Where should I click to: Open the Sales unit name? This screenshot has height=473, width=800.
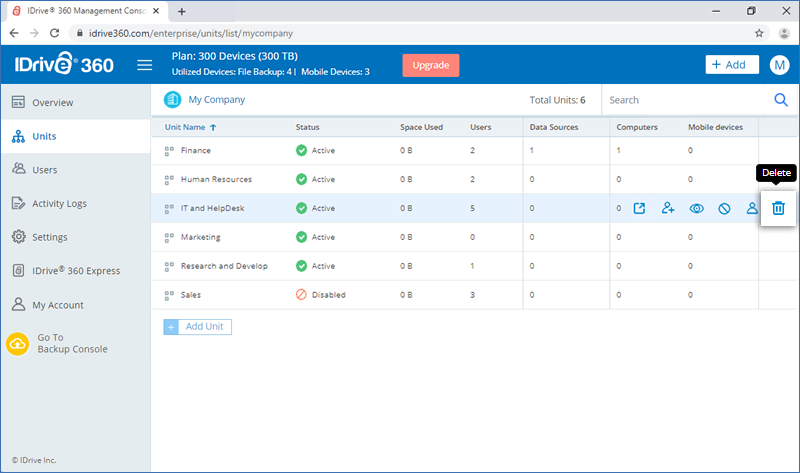pos(191,295)
